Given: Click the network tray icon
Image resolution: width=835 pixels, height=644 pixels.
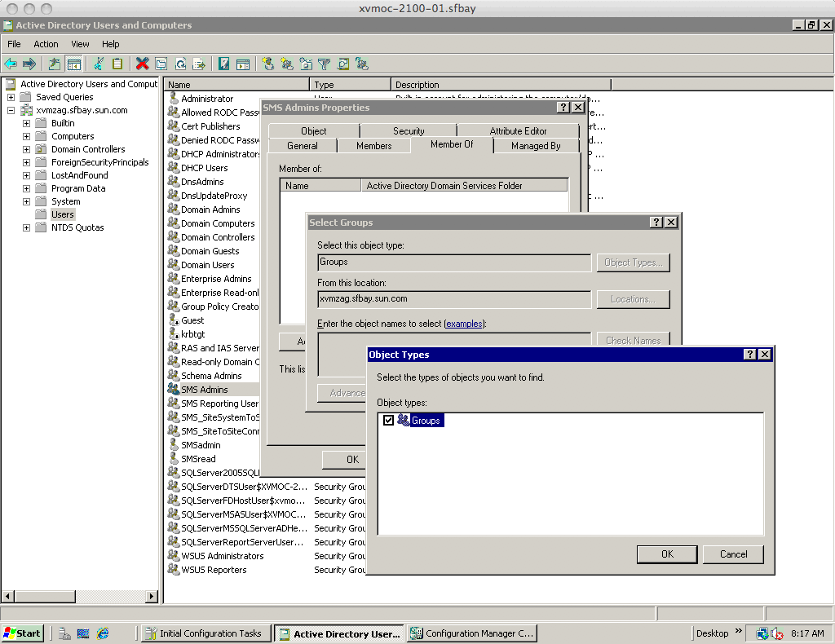Looking at the screenshot, I should 762,633.
